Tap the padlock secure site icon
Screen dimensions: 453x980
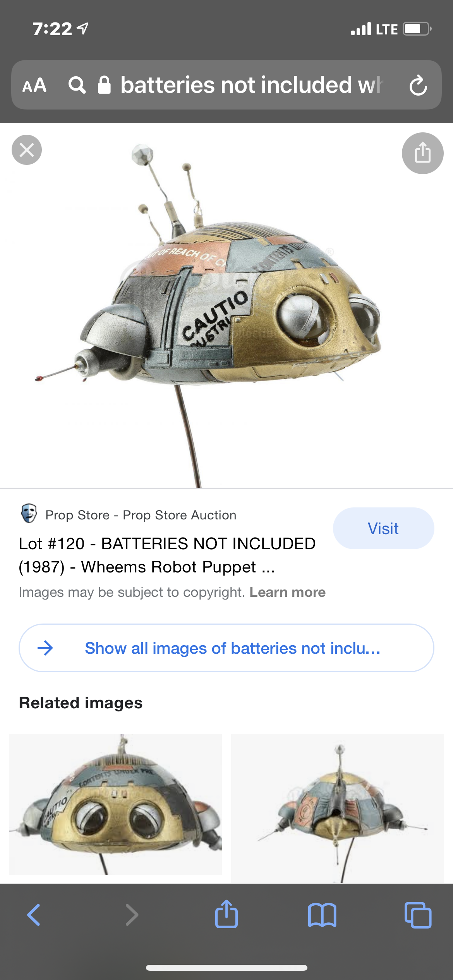click(x=104, y=85)
